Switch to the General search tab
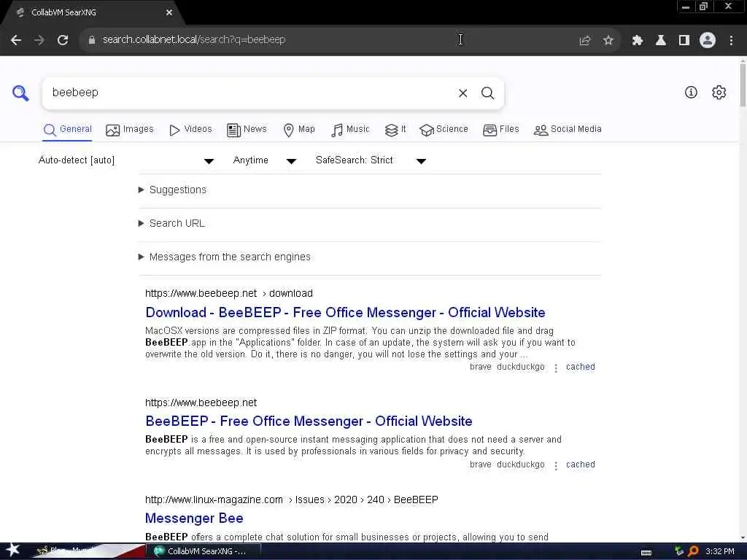747x560 pixels. (x=67, y=130)
